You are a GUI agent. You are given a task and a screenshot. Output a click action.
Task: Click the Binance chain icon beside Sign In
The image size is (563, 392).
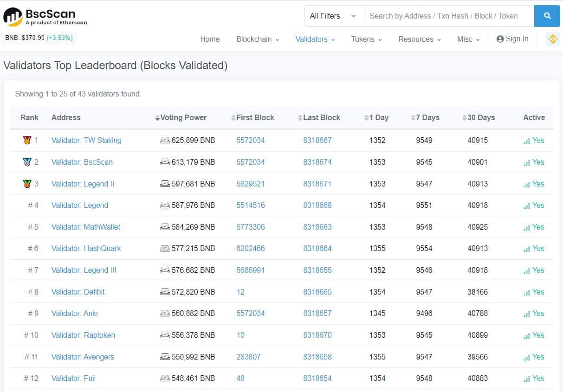(x=552, y=39)
